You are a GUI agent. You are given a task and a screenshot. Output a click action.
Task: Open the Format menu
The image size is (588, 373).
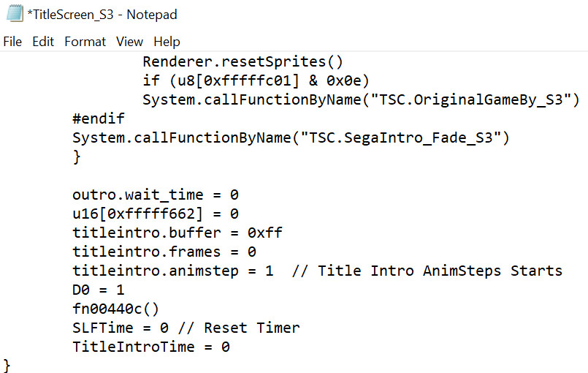tap(85, 42)
